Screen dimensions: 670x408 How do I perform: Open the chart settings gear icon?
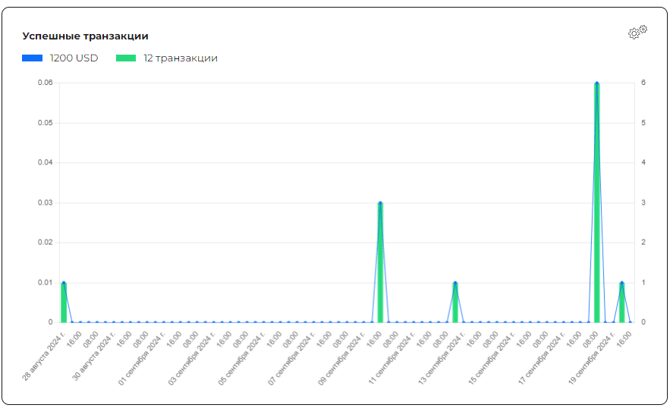click(x=636, y=33)
